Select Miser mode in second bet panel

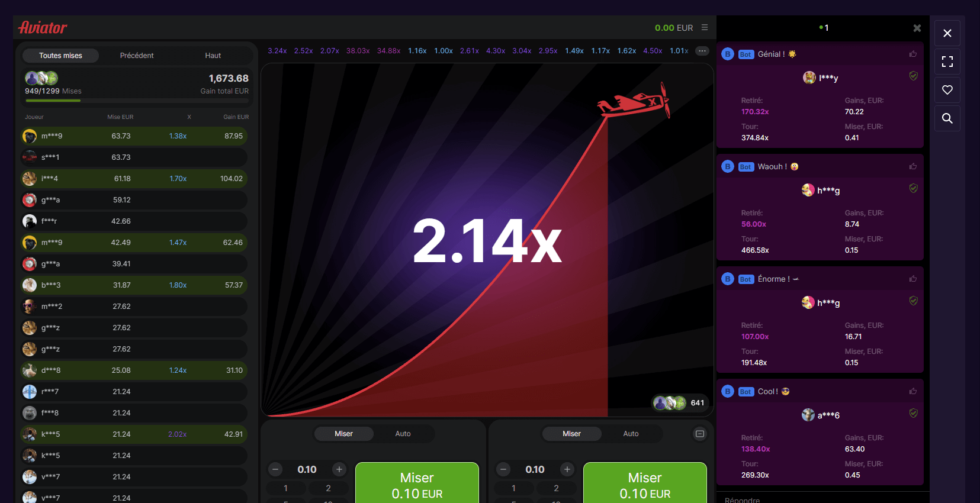571,434
